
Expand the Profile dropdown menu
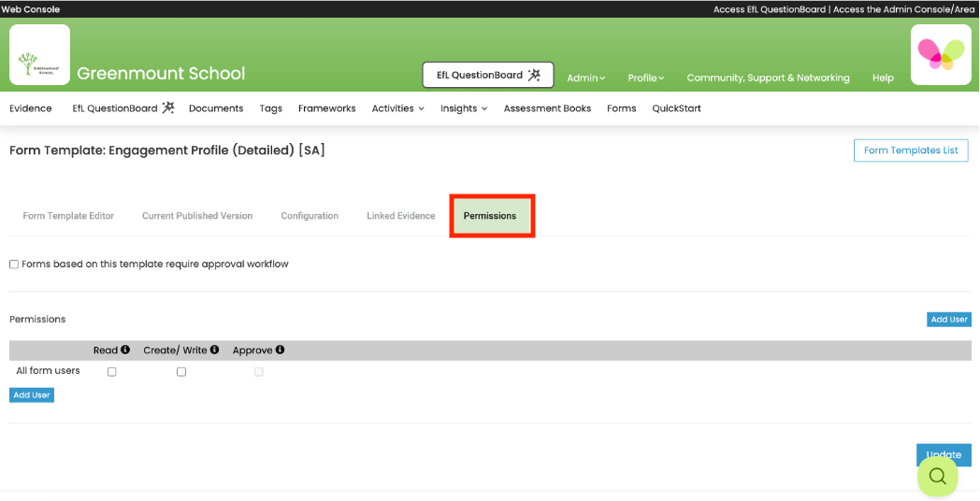(645, 79)
